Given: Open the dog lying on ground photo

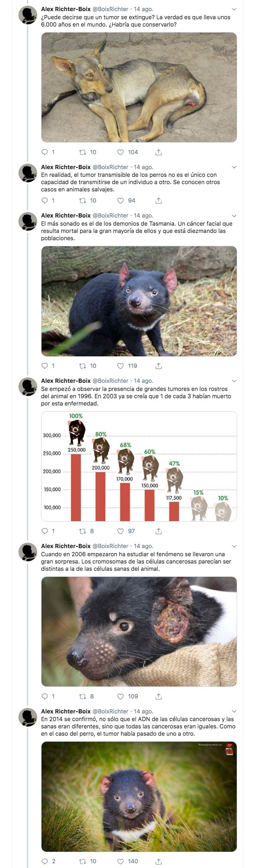Looking at the screenshot, I should pos(139,87).
